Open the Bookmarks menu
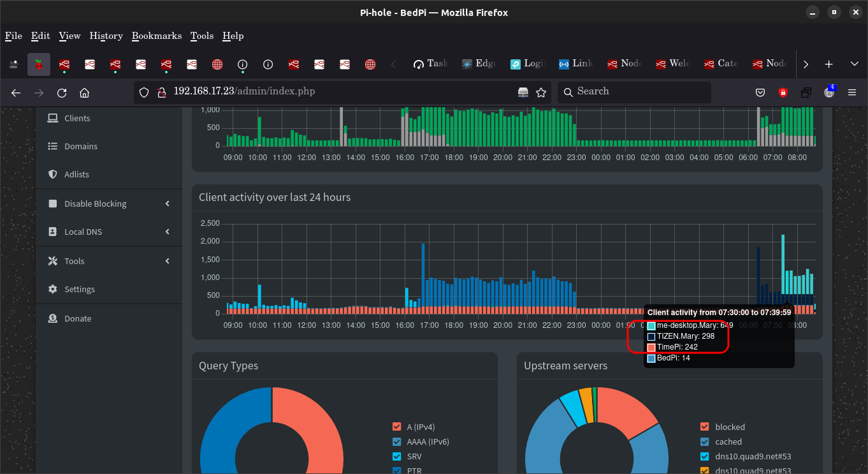868x474 pixels. 157,36
